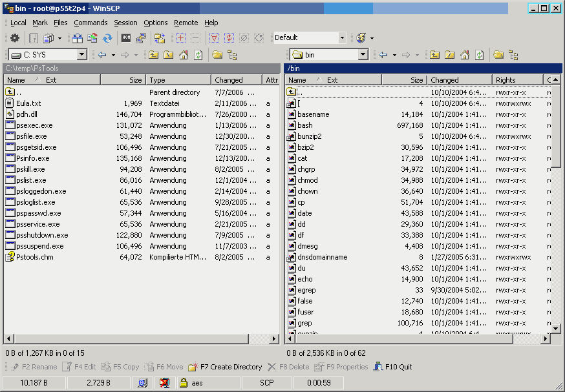
Task: Expand local back history dropdown arrow
Action: pyautogui.click(x=113, y=55)
